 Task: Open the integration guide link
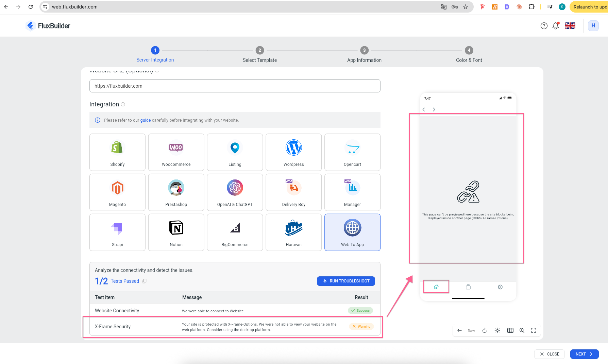(146, 120)
